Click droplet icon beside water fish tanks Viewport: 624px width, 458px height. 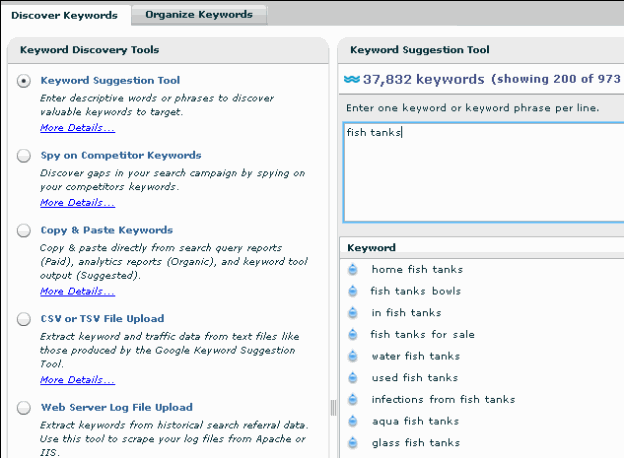(352, 356)
